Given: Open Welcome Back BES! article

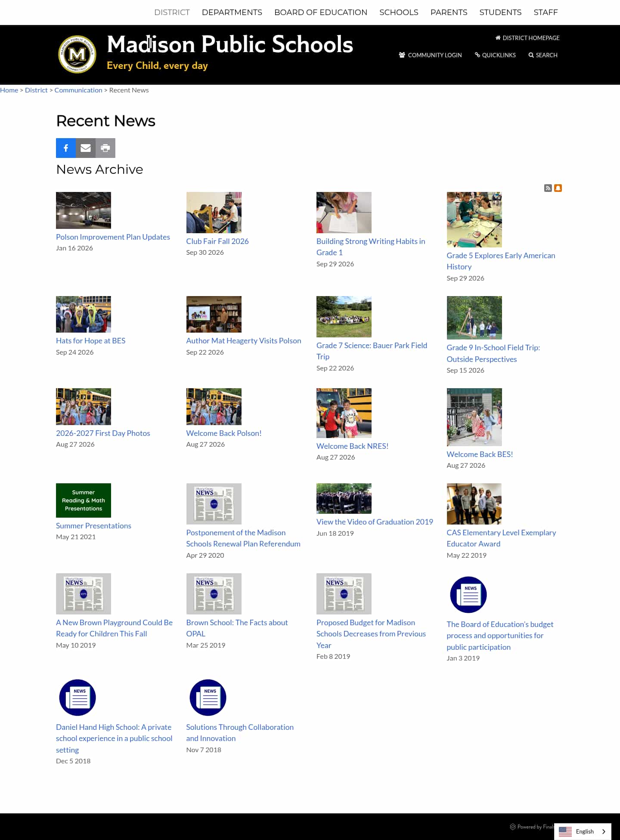Looking at the screenshot, I should point(480,454).
